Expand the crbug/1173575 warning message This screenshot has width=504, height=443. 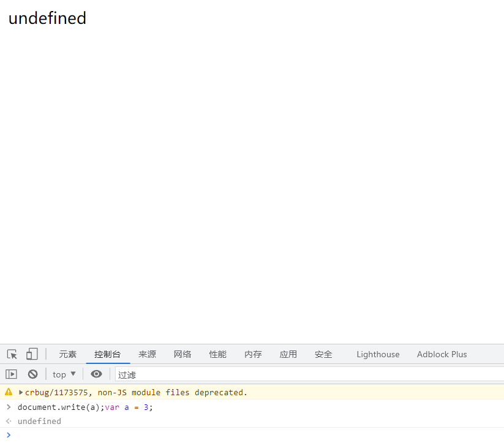tap(21, 392)
